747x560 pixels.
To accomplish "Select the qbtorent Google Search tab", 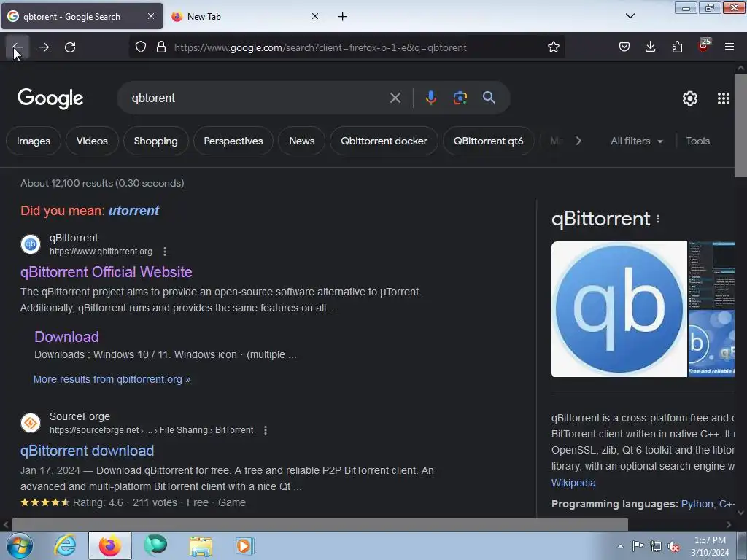I will pos(82,16).
